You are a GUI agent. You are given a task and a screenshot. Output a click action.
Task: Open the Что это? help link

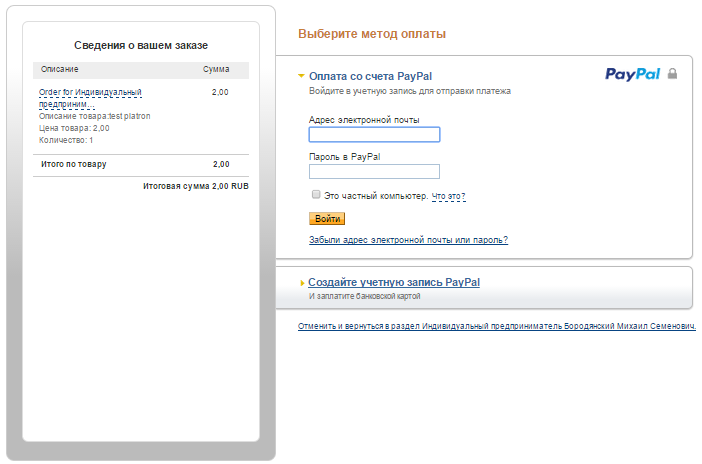[448, 196]
